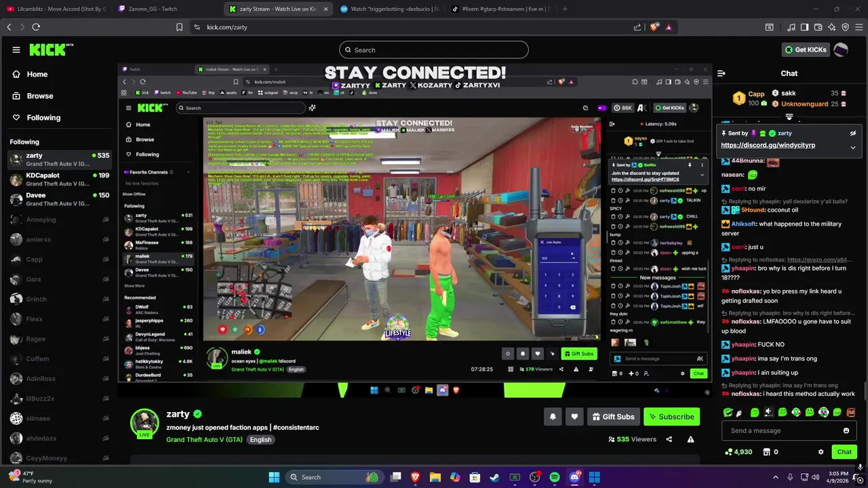The image size is (868, 488).
Task: Switch to Lilcamblitz Move Accord tab
Action: point(56,9)
